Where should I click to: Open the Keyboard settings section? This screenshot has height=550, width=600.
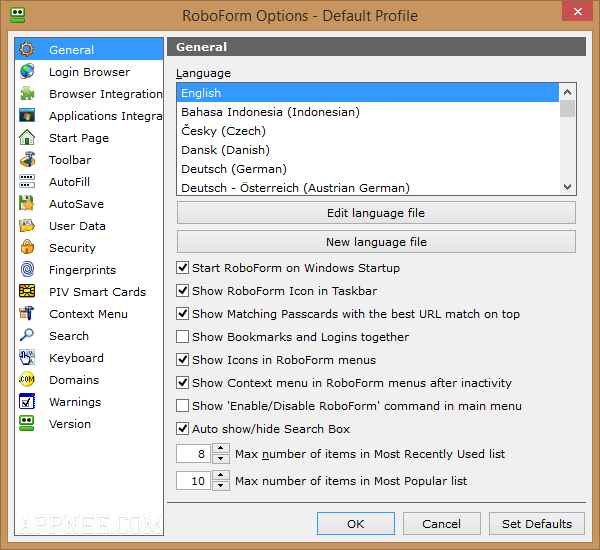(89, 357)
